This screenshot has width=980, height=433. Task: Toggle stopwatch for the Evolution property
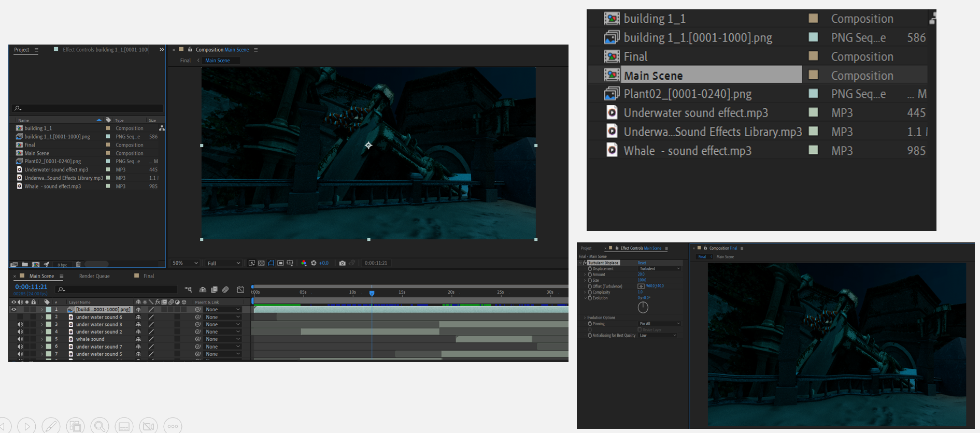pos(590,298)
